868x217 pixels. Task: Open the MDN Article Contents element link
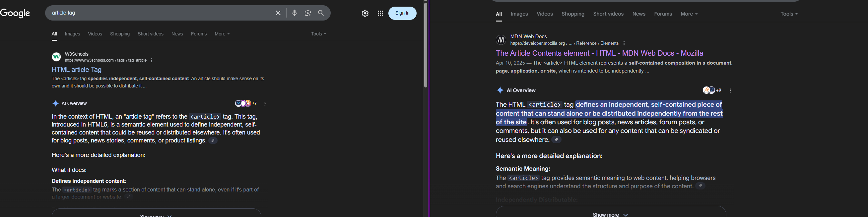pos(599,53)
